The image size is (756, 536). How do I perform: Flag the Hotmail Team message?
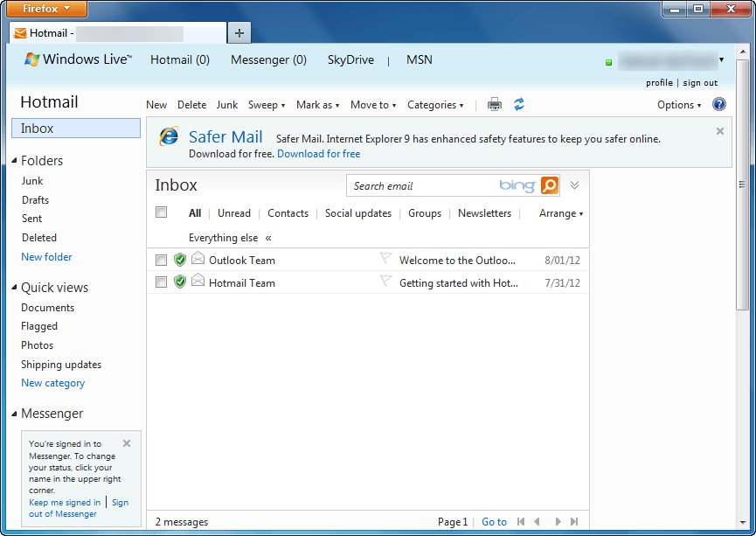pyautogui.click(x=386, y=282)
